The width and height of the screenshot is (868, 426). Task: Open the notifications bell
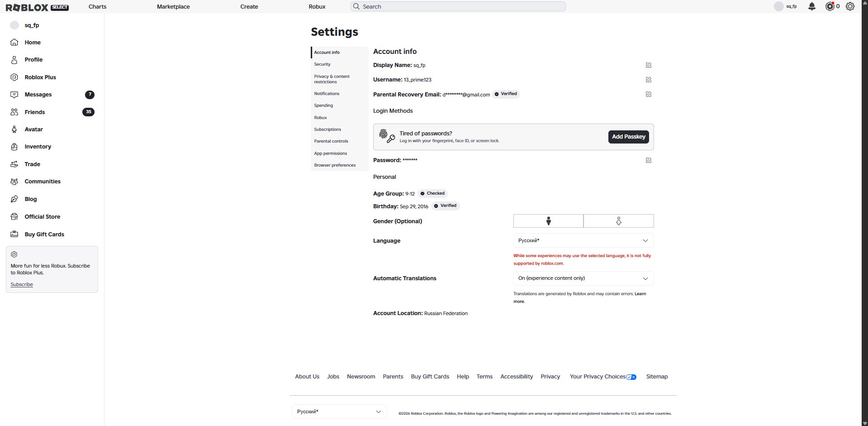pos(812,6)
